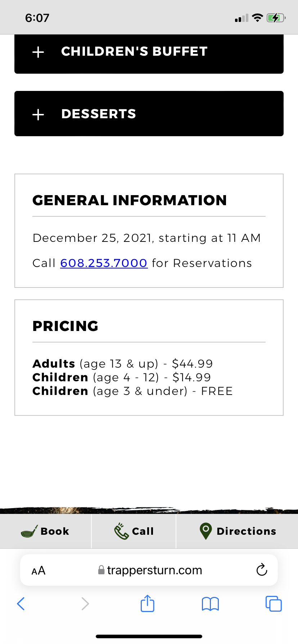This screenshot has width=298, height=644.
Task: Open the AA reader text options
Action: coord(39,570)
